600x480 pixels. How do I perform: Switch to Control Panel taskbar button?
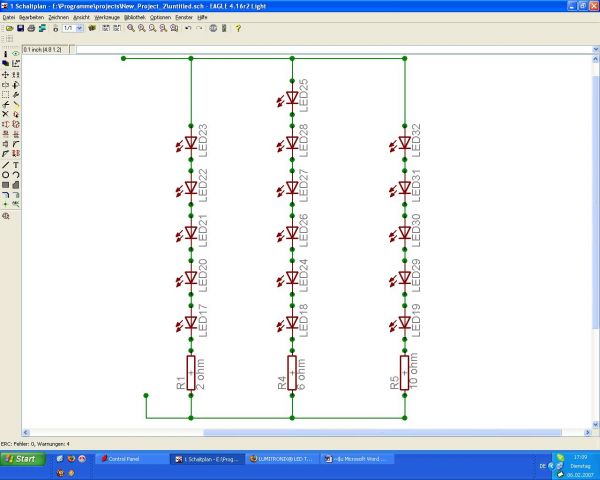[x=133, y=458]
